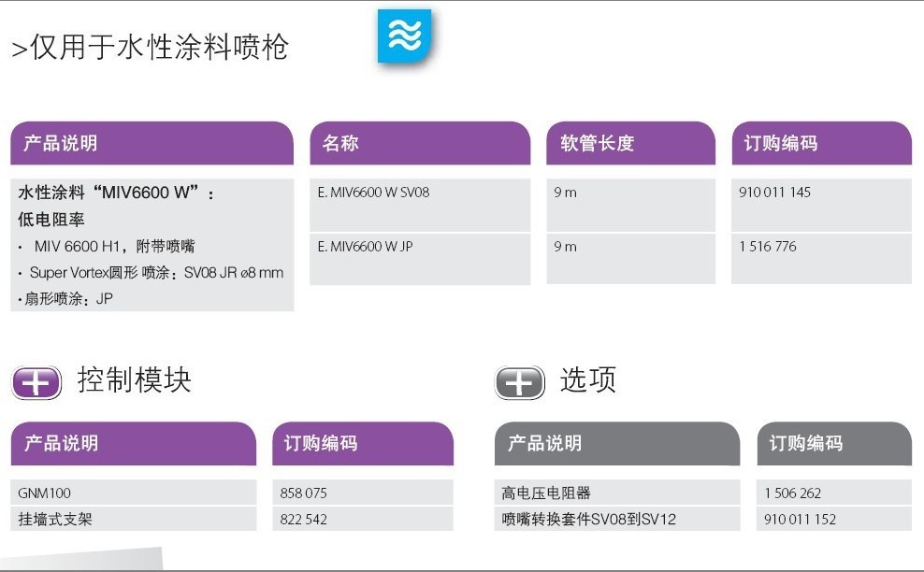Screen dimensions: 924x572
Task: Click the top table 订购编码 header
Action: click(780, 144)
